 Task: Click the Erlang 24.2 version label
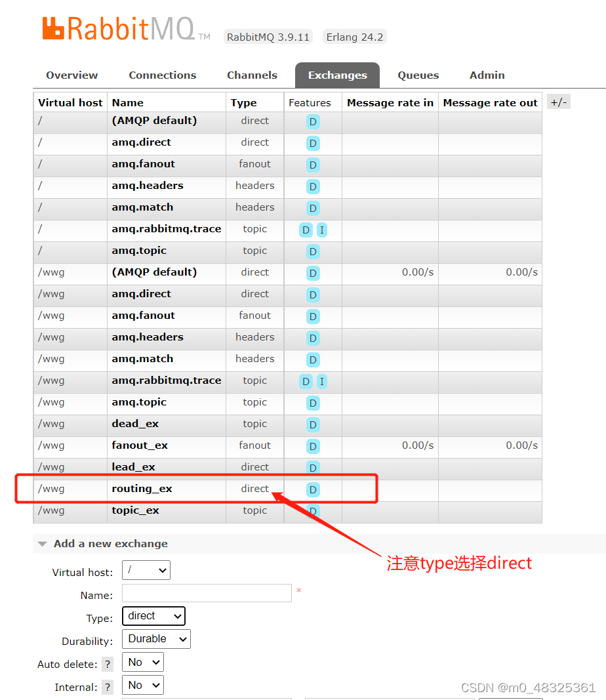tap(355, 37)
